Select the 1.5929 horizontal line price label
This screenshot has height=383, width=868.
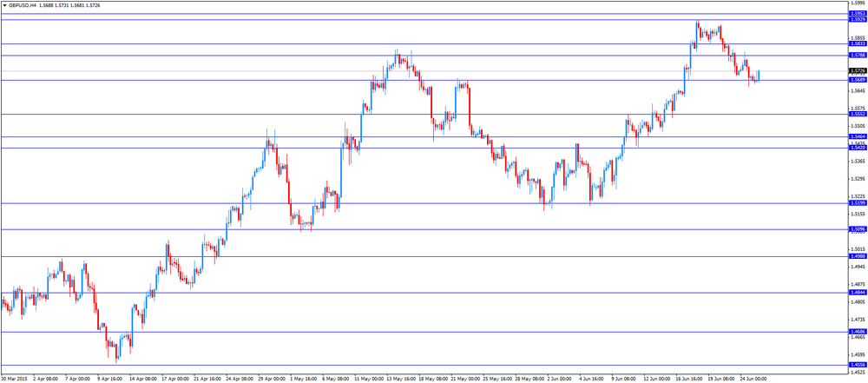click(858, 19)
